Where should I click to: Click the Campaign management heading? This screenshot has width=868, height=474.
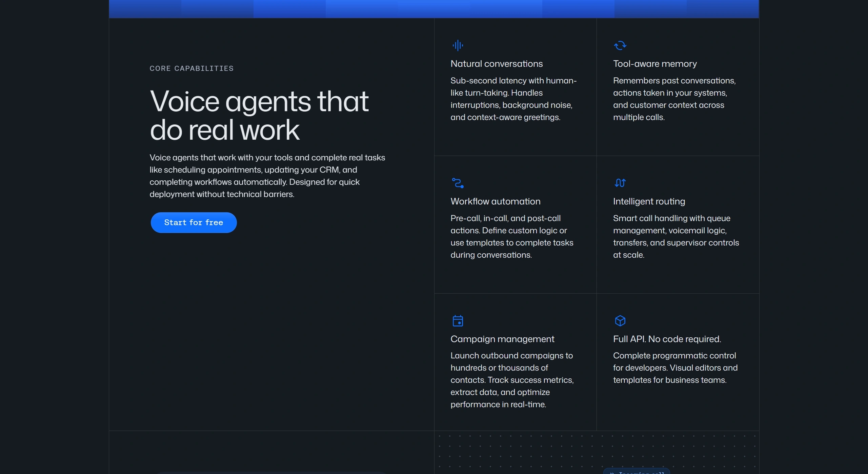(502, 339)
